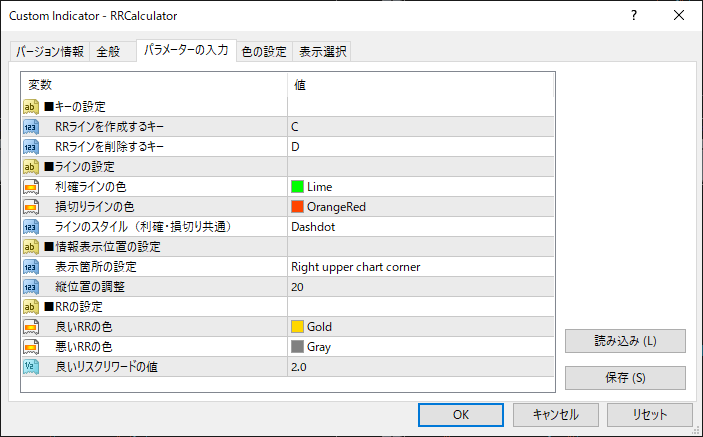
Task: Click the icon beside ラインのスタイル row
Action: (30, 227)
